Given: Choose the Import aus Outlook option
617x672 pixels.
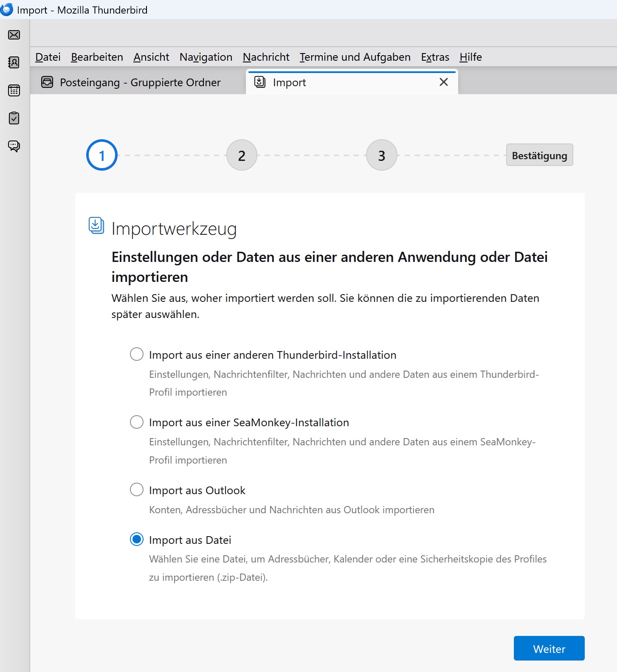Looking at the screenshot, I should coord(136,489).
